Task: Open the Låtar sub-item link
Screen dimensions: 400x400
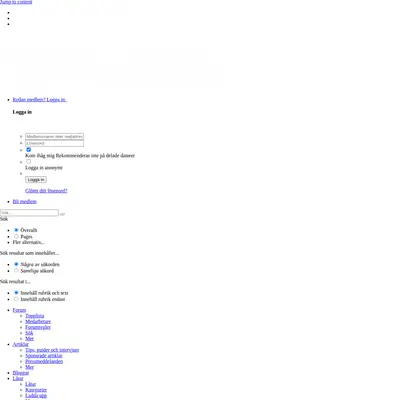Action: coord(30,384)
